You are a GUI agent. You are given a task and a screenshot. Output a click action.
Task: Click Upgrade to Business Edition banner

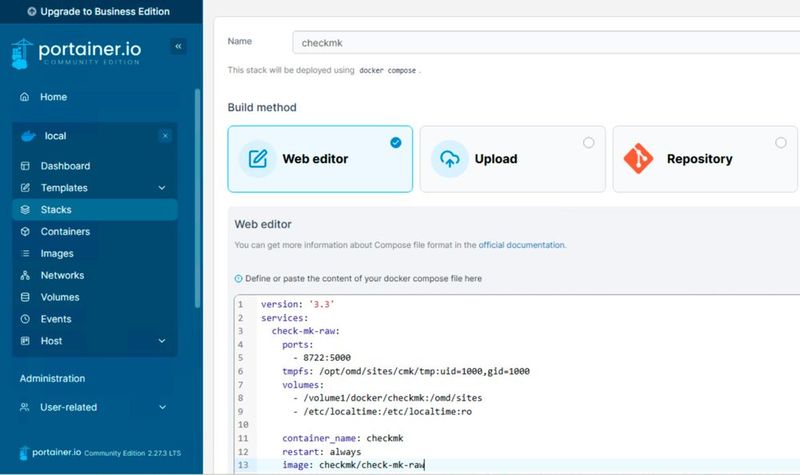click(x=100, y=12)
